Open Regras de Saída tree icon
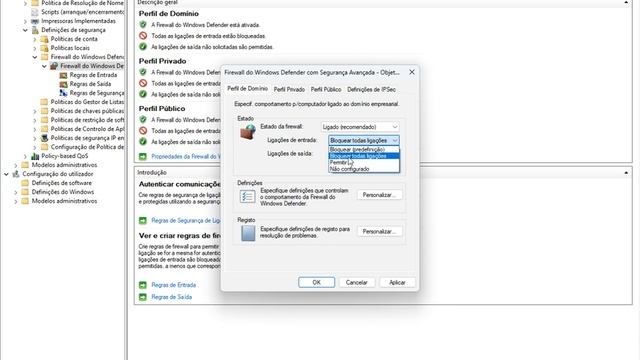 point(63,84)
